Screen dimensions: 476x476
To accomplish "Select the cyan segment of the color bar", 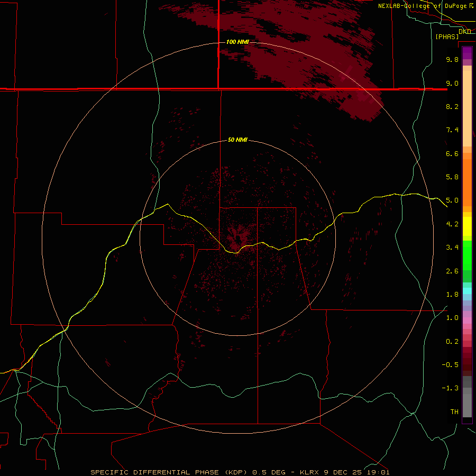I will 467,291.
